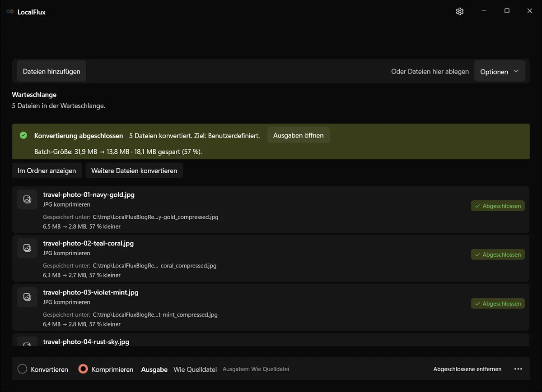
Task: Click green success checkmark in completion banner
Action: tap(23, 135)
